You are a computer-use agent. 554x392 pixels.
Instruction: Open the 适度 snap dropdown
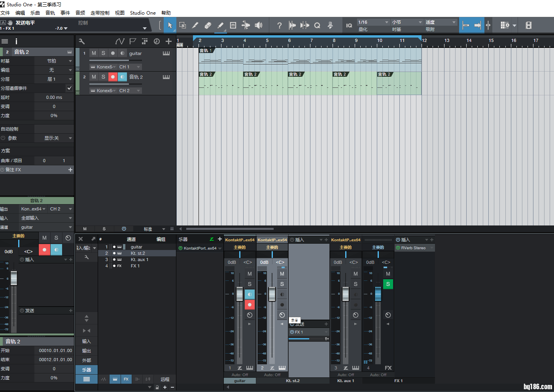click(x=441, y=22)
